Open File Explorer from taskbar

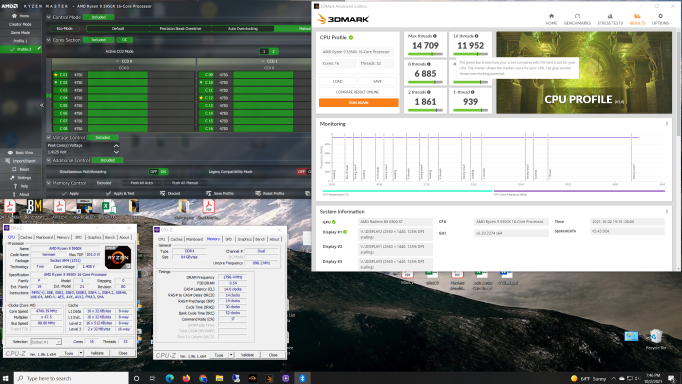point(219,378)
